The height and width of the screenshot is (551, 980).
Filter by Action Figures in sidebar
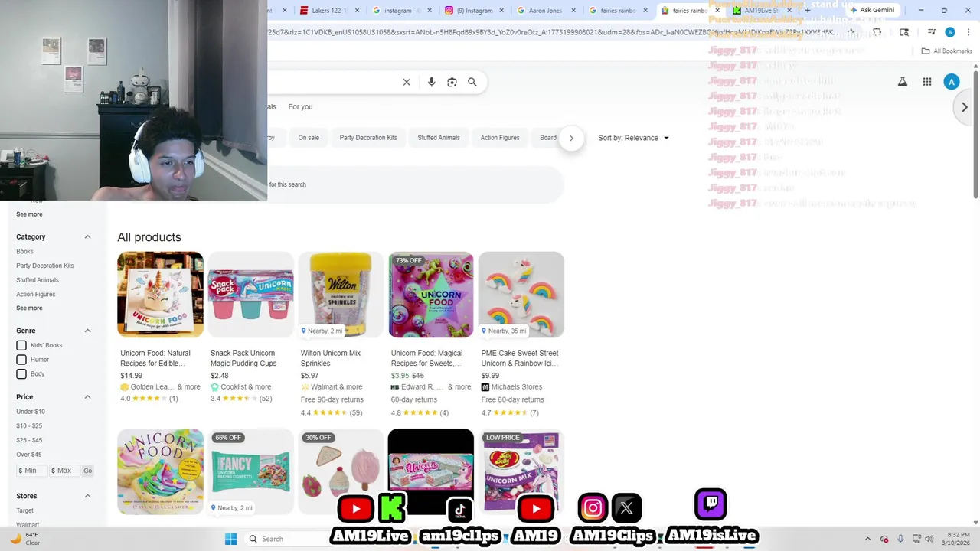click(36, 295)
